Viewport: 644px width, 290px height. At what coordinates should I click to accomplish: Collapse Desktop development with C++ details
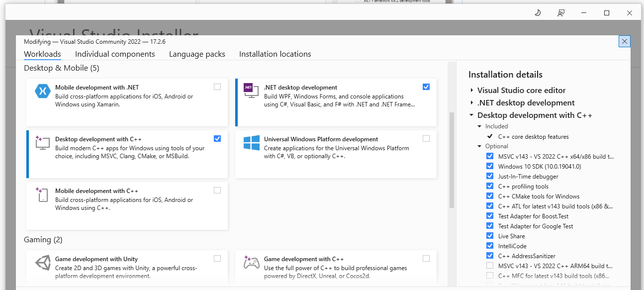pos(471,115)
